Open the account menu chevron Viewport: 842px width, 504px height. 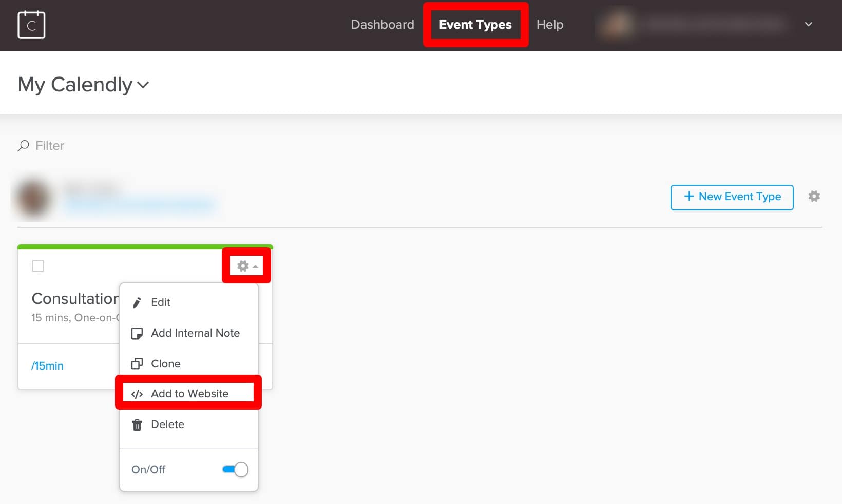[808, 24]
